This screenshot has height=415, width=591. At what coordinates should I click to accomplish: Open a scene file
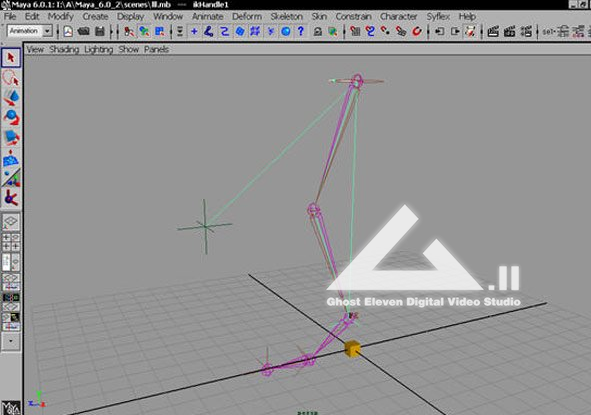click(83, 31)
